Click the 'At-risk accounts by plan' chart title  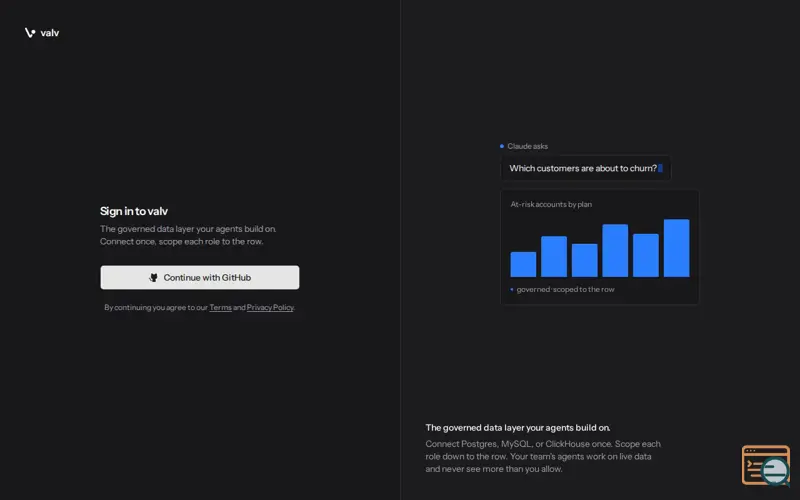(551, 204)
